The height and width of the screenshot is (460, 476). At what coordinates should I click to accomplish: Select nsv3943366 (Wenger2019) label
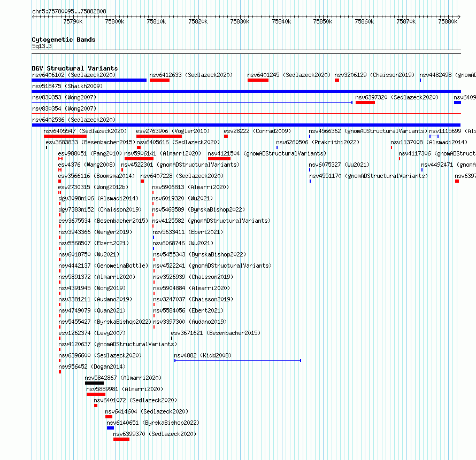coord(95,232)
